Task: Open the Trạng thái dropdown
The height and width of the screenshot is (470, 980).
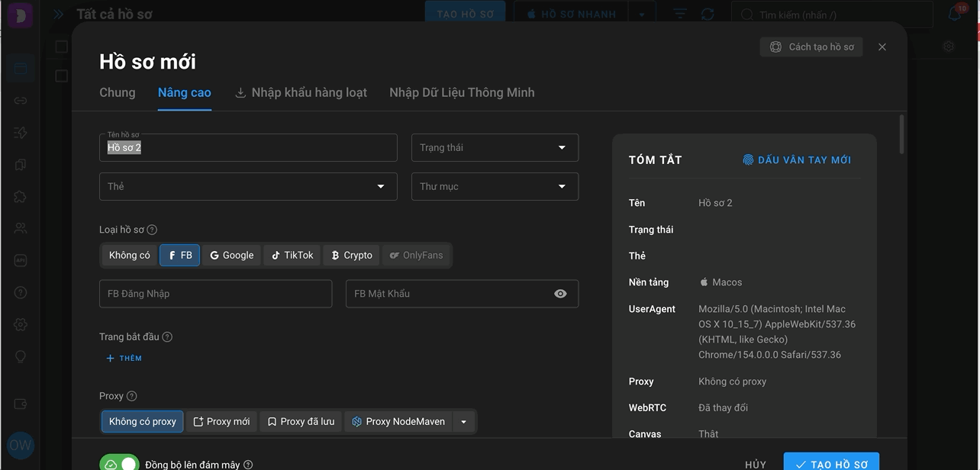Action: 495,148
